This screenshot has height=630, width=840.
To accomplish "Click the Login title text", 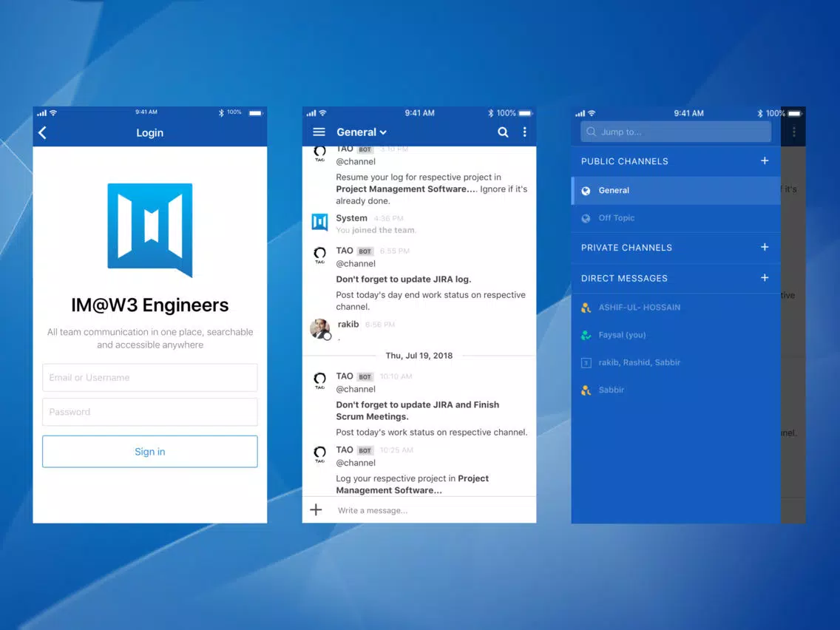I will [149, 133].
